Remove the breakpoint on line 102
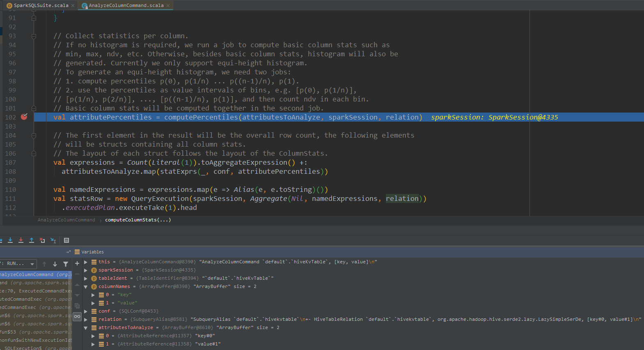Image resolution: width=644 pixels, height=350 pixels. coord(24,117)
